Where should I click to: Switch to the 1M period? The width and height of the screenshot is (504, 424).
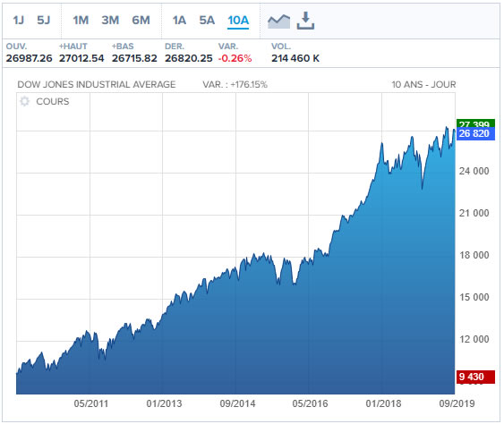point(81,21)
